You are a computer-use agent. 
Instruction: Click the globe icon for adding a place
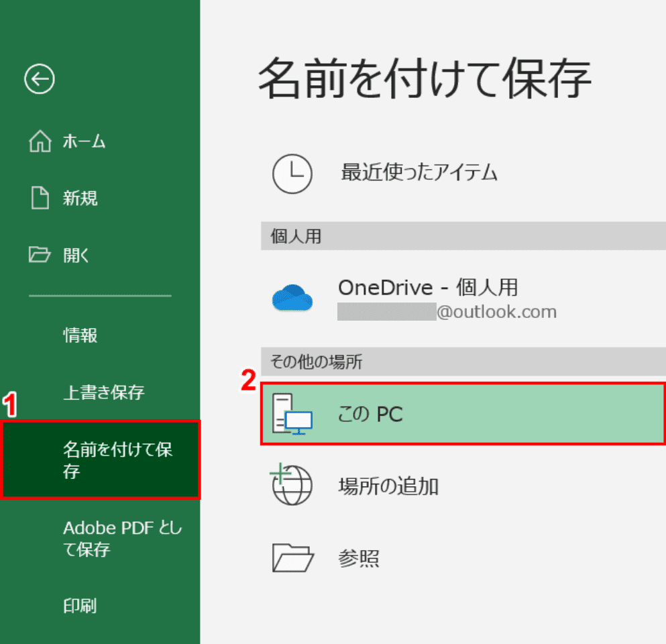click(291, 484)
